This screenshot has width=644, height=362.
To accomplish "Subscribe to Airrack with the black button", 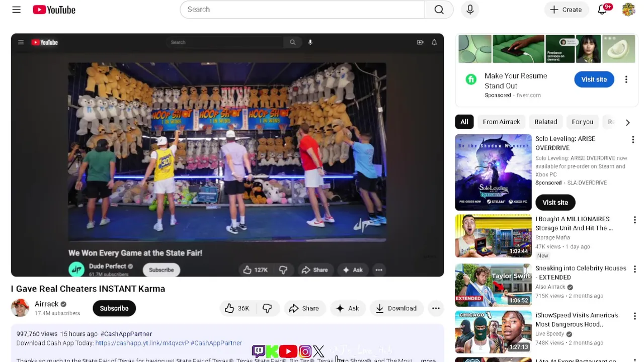I will pyautogui.click(x=114, y=308).
